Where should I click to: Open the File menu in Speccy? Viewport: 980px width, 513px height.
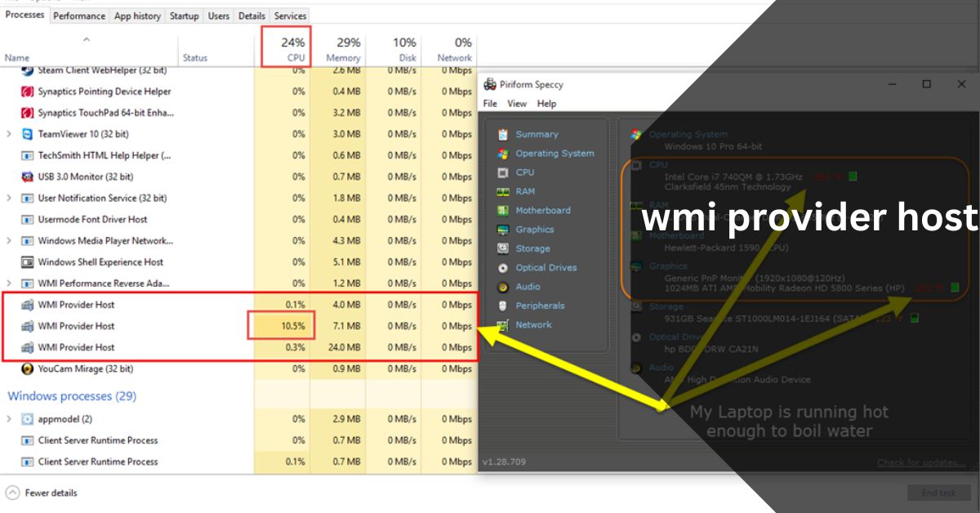click(490, 104)
